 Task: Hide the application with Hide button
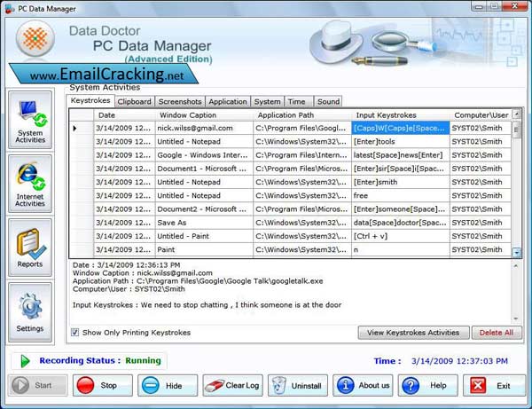168,385
